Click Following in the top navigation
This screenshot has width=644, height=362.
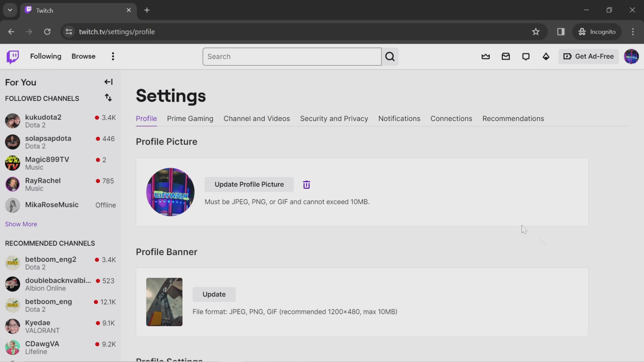(46, 56)
